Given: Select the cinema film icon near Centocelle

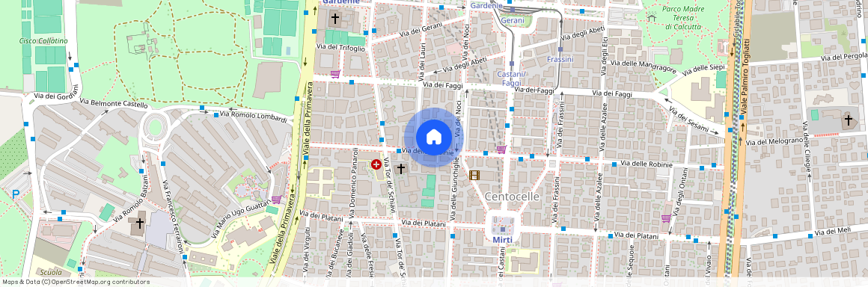Looking at the screenshot, I should click(x=474, y=176).
